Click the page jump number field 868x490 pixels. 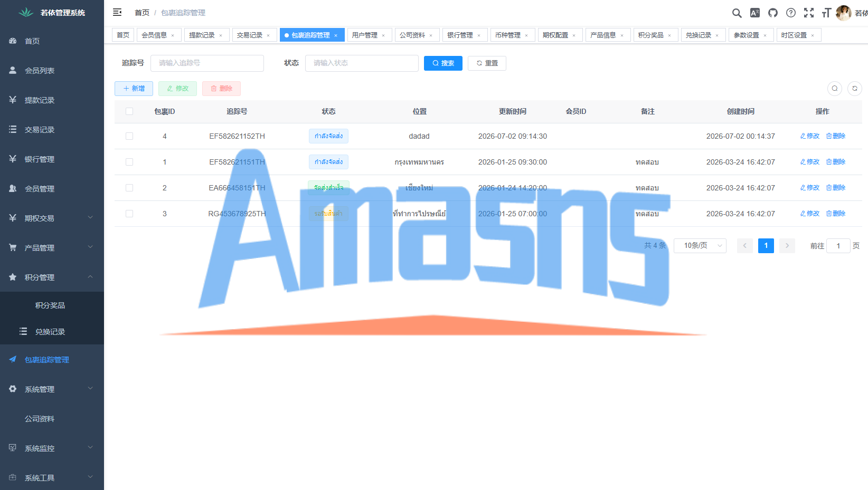(x=838, y=246)
